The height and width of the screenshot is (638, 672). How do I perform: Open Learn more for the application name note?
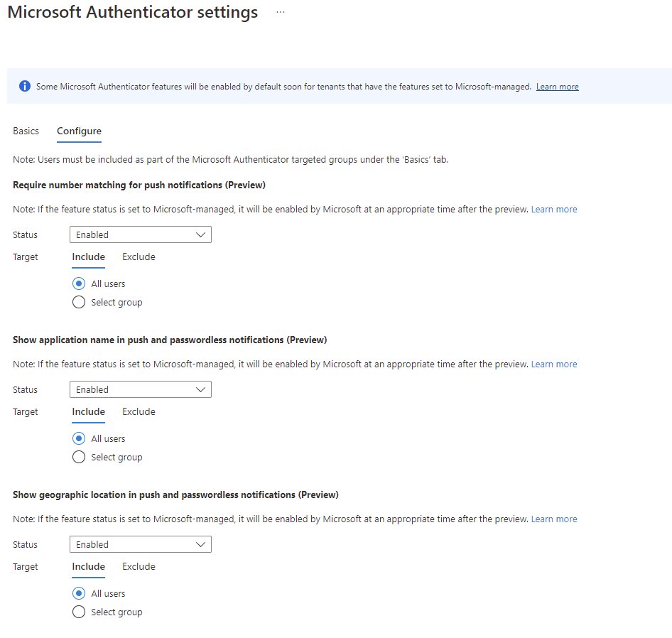pyautogui.click(x=554, y=364)
